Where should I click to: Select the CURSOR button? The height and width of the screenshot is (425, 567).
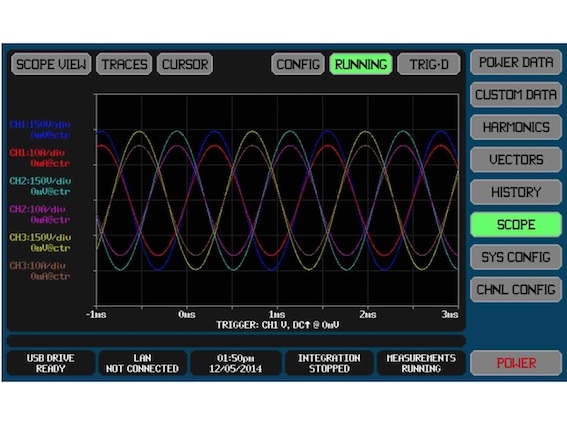pyautogui.click(x=185, y=64)
